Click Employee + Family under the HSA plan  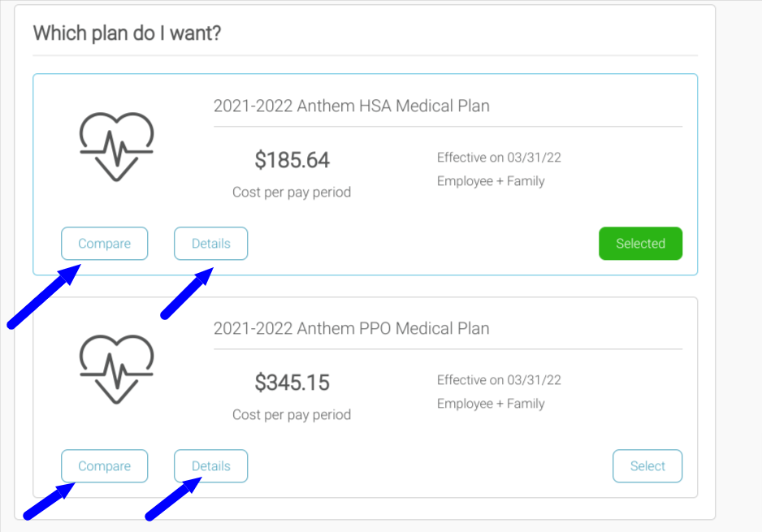(x=491, y=181)
